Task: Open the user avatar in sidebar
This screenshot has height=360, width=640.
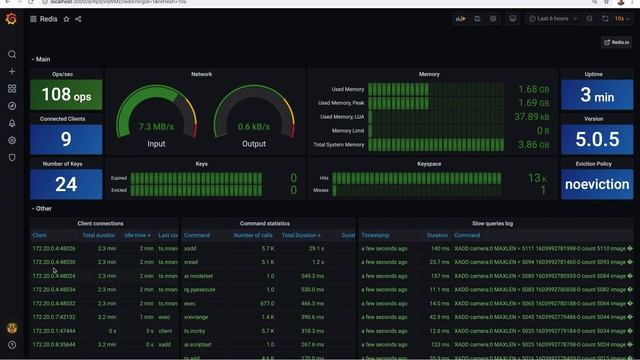Action: 12,328
